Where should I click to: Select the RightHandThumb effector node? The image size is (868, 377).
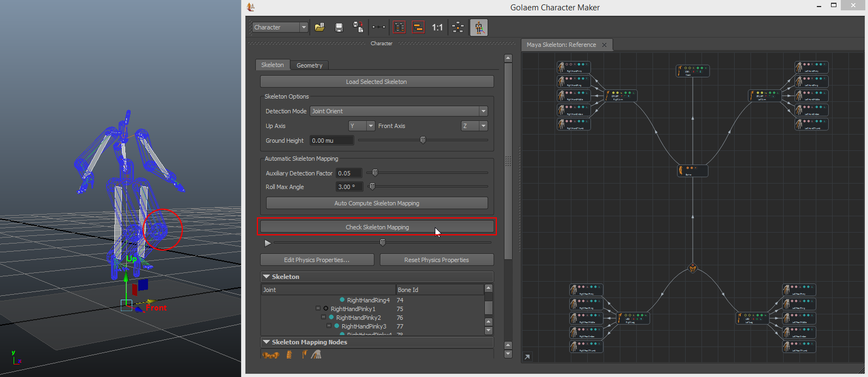(574, 124)
